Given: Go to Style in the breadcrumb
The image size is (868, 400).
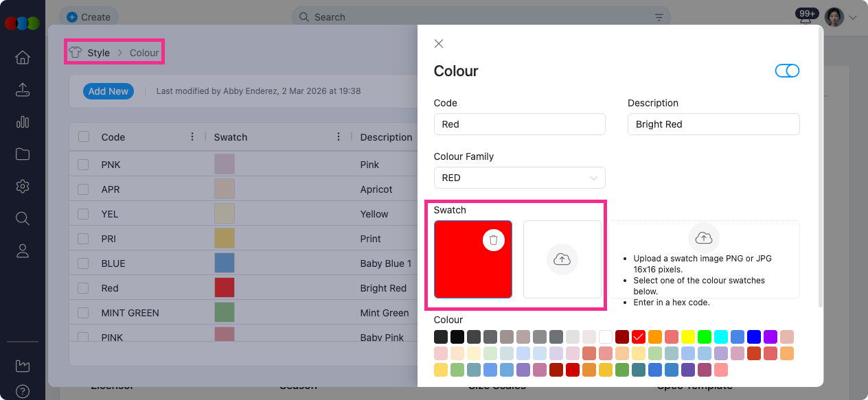Looking at the screenshot, I should 98,53.
